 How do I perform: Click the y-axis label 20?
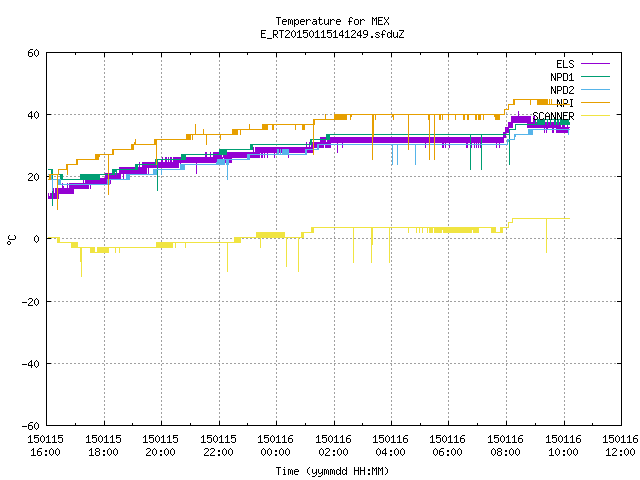click(33, 178)
